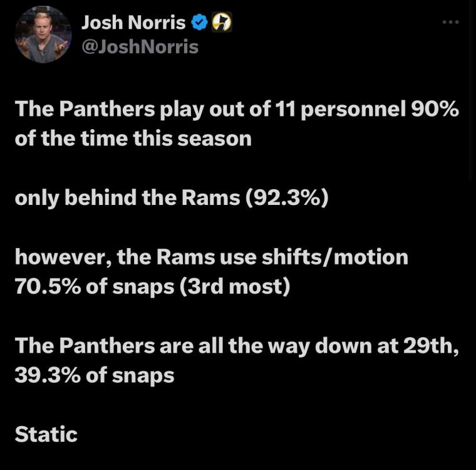Viewport: 476px width, 470px height.
Task: Click the "29th," ranking text
Action: point(431,347)
